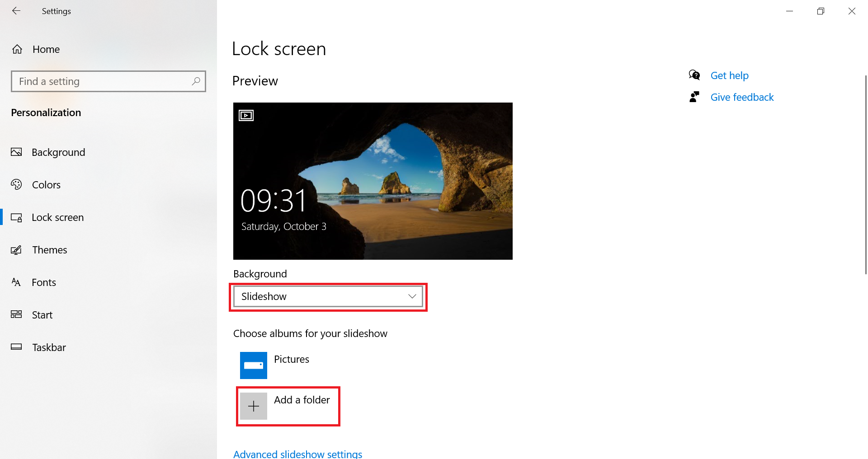This screenshot has height=459, width=868.
Task: Click the lock screen preview image
Action: coord(373,181)
